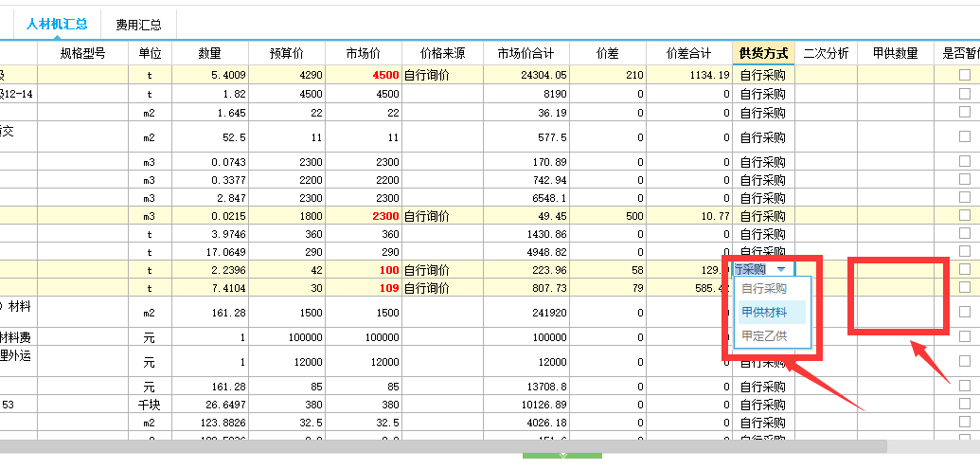The image size is (980, 469).
Task: Open 供货方式 cell in the 52.5 quantity row
Action: coord(764,137)
